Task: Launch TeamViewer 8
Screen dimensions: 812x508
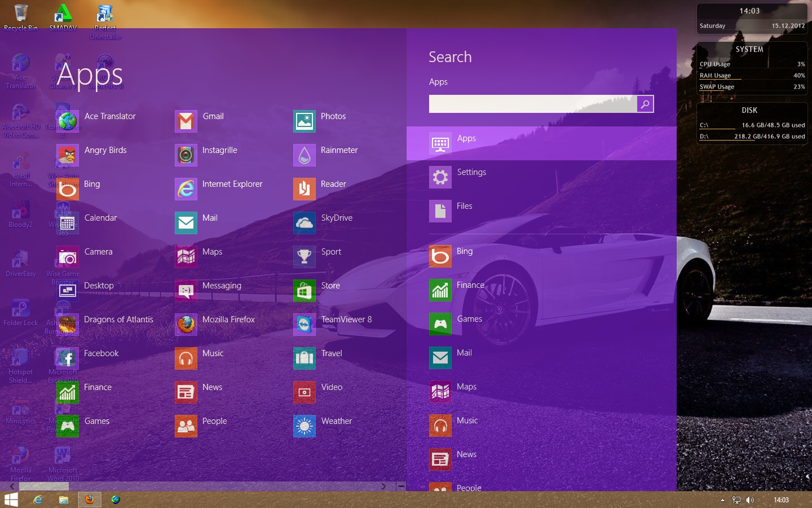Action: [x=304, y=325]
